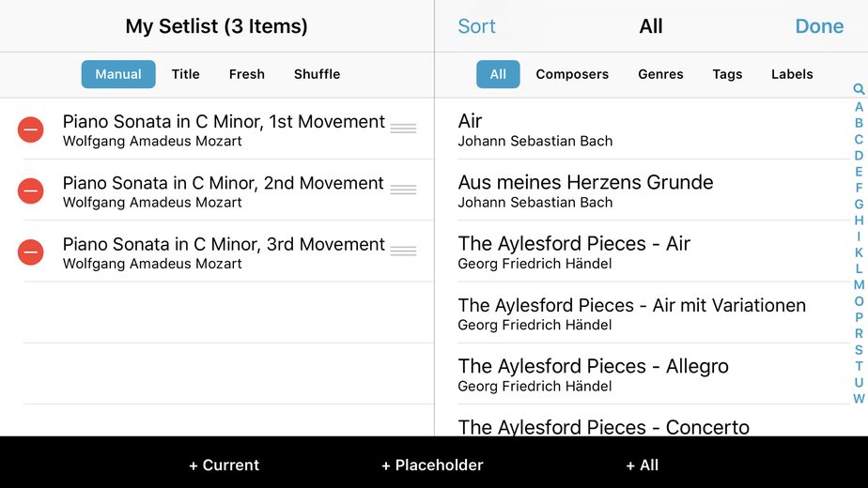View the Tags tab
The height and width of the screenshot is (488, 868).
727,74
